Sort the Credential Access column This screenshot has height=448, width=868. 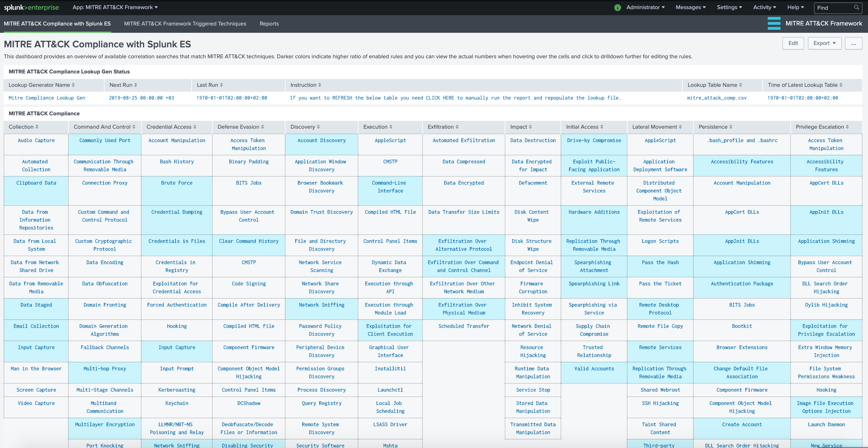(172, 127)
